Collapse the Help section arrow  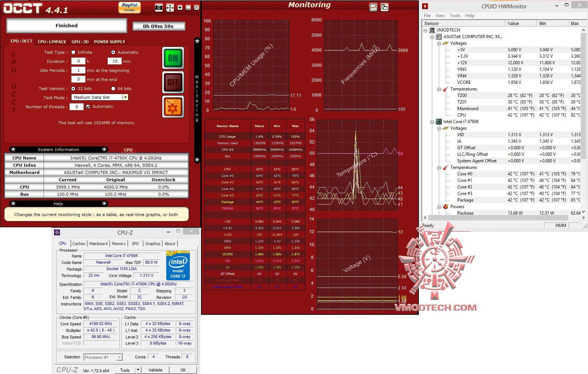pos(104,203)
